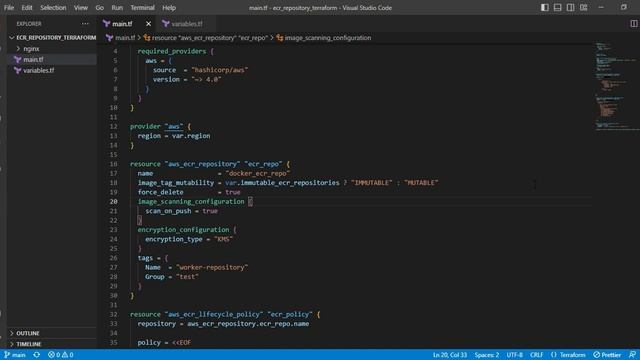
Task: Toggle the secondary side bar layout icon
Action: pyautogui.click(x=571, y=7)
